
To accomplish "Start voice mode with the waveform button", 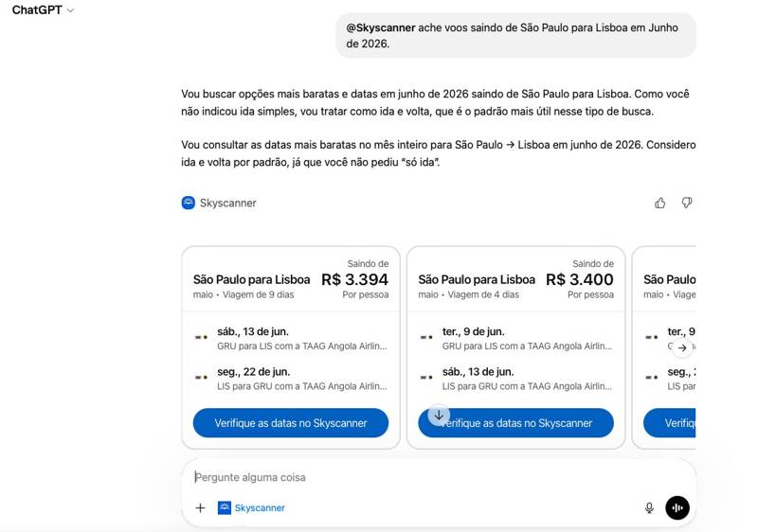I will [x=677, y=507].
